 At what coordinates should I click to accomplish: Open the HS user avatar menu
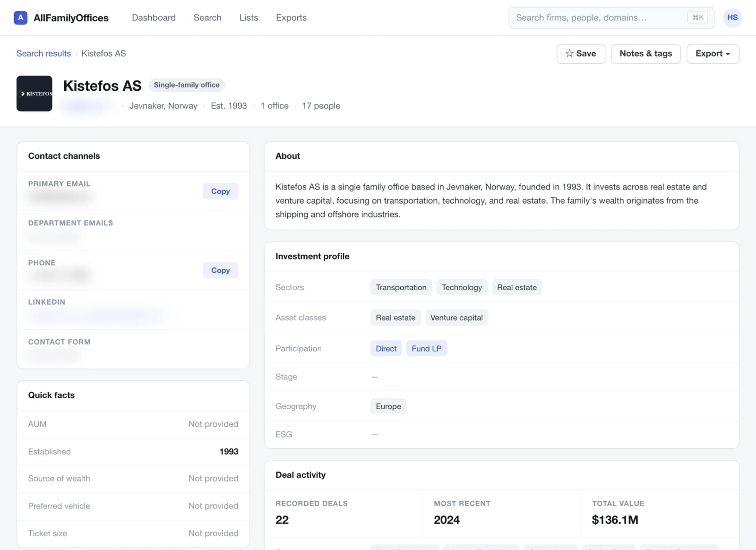pos(732,17)
